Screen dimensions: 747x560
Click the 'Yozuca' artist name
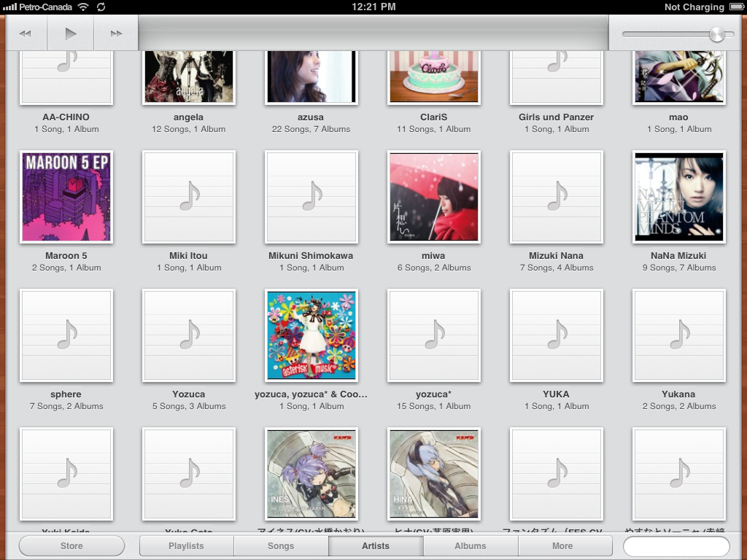coord(189,394)
